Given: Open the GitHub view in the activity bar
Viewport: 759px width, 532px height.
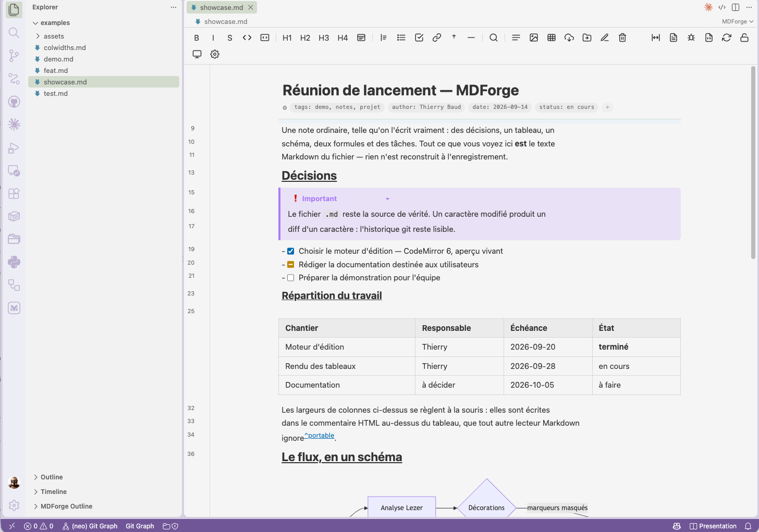Looking at the screenshot, I should pos(14,102).
